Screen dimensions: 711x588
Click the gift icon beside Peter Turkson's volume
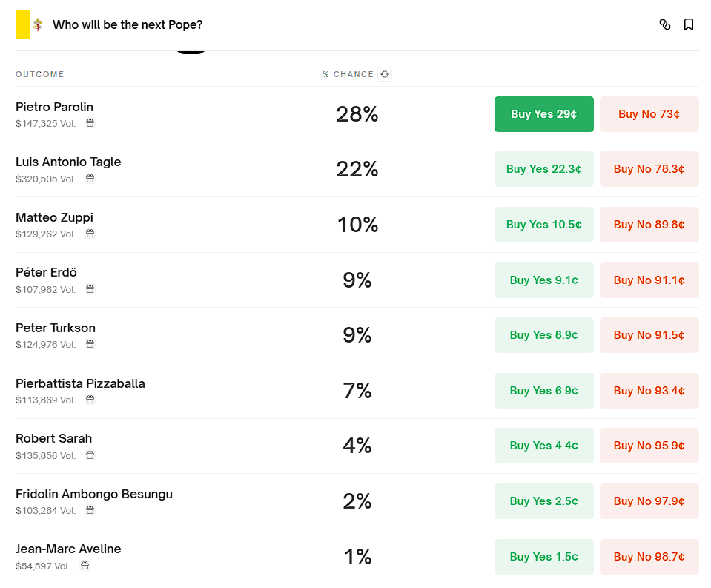click(90, 344)
